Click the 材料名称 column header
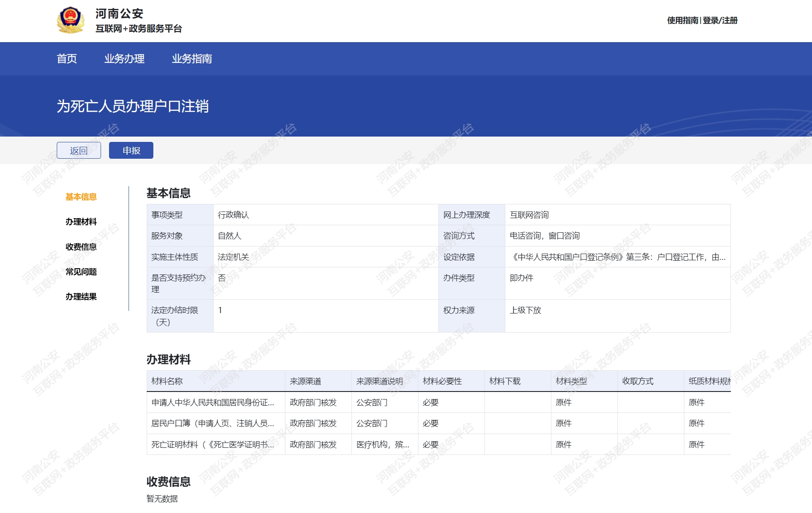 click(x=167, y=381)
